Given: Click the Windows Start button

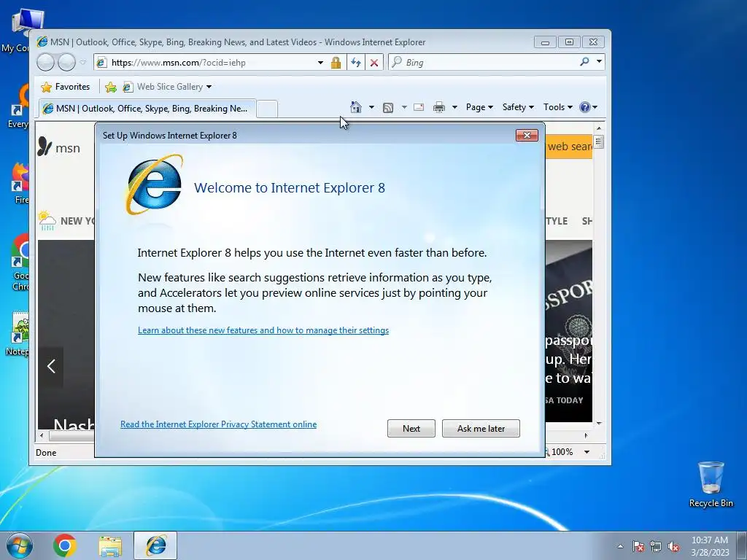Looking at the screenshot, I should click(20, 545).
